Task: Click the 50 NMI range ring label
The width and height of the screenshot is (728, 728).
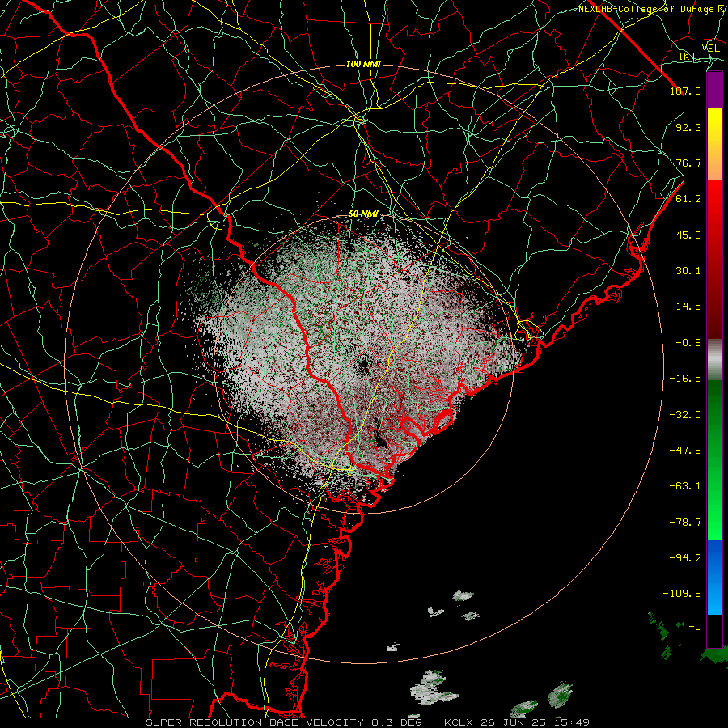Action: (363, 214)
